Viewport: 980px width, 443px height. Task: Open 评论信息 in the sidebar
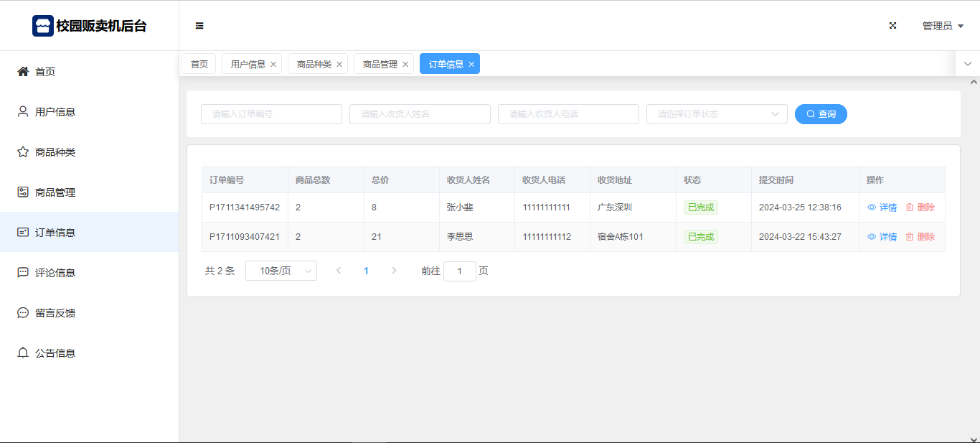55,273
